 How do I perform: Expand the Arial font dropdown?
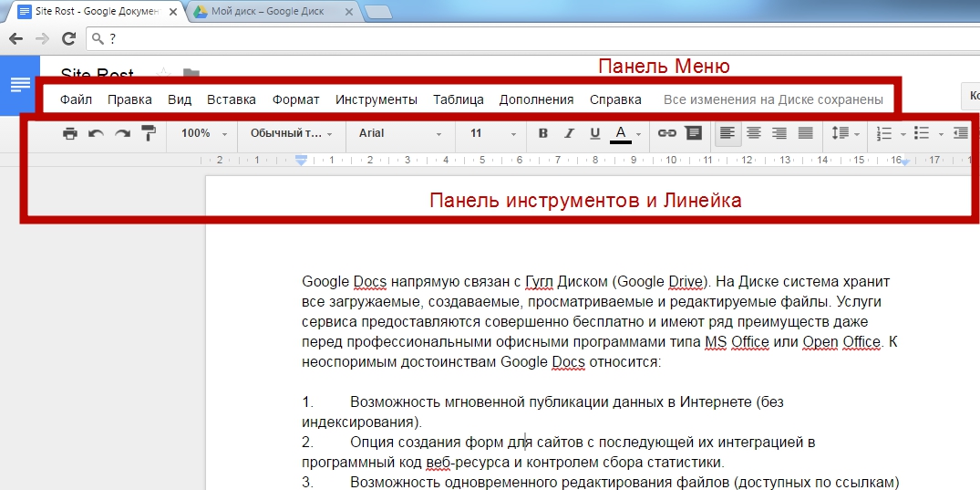click(x=399, y=133)
